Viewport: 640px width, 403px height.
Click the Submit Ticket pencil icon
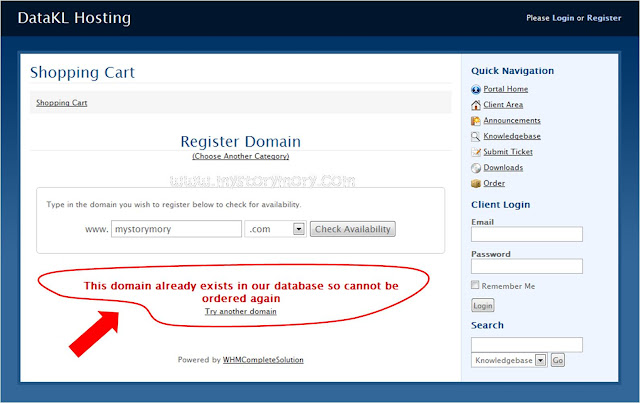pyautogui.click(x=476, y=152)
